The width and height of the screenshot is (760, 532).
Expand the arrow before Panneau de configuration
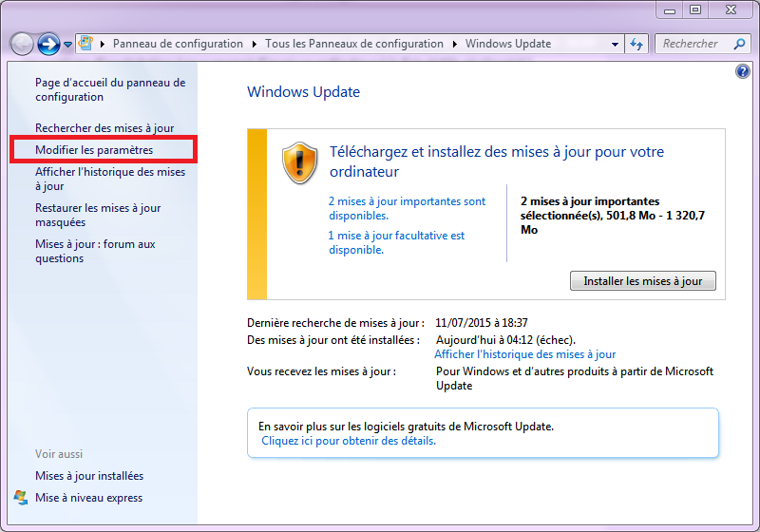tap(103, 44)
